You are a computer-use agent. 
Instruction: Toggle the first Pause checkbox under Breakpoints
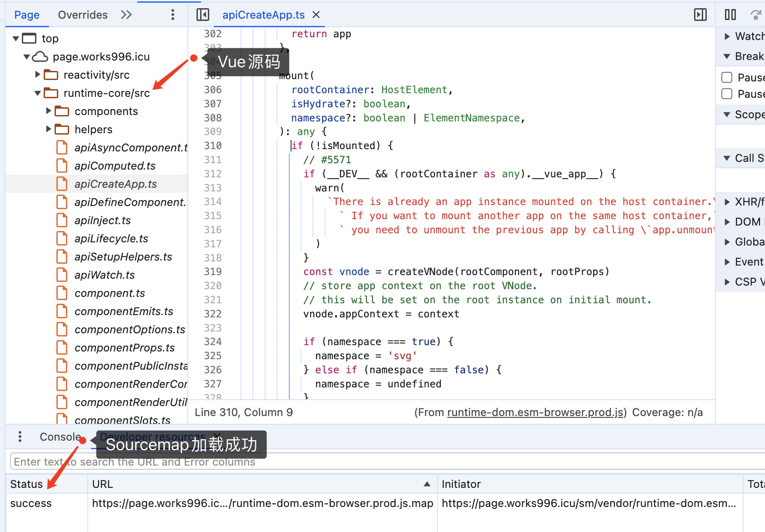coord(727,77)
